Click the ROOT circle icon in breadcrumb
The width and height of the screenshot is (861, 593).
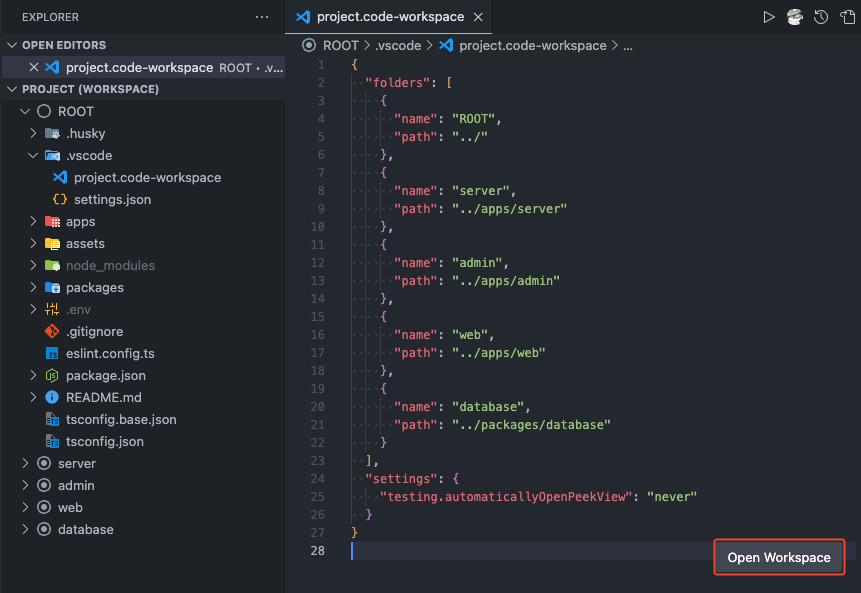click(x=309, y=46)
